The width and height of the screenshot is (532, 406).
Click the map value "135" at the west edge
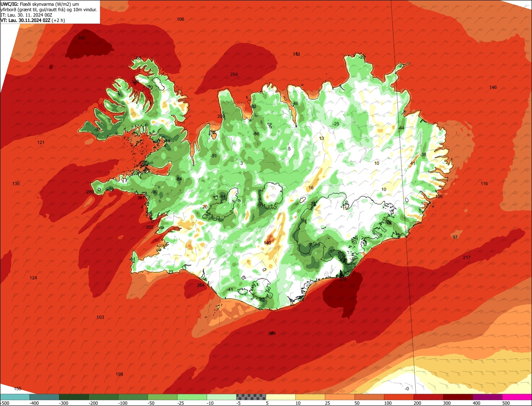[x=16, y=184]
